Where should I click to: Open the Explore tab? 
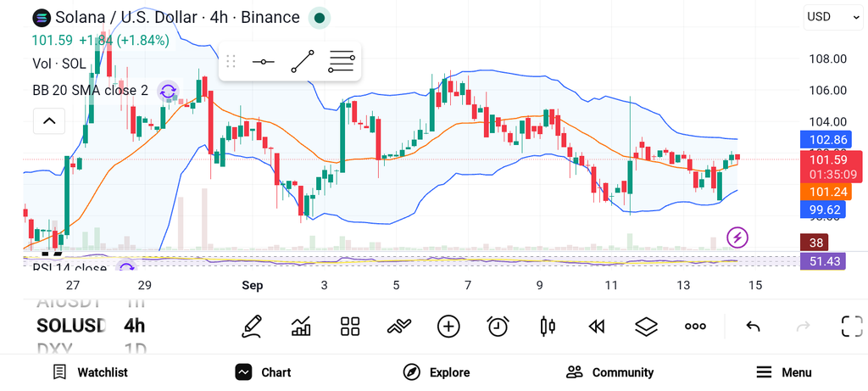tap(437, 372)
